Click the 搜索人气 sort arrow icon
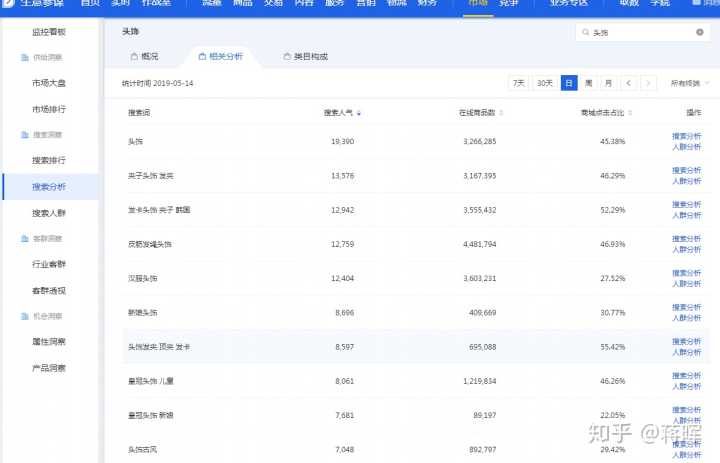720x463 pixels. (359, 113)
